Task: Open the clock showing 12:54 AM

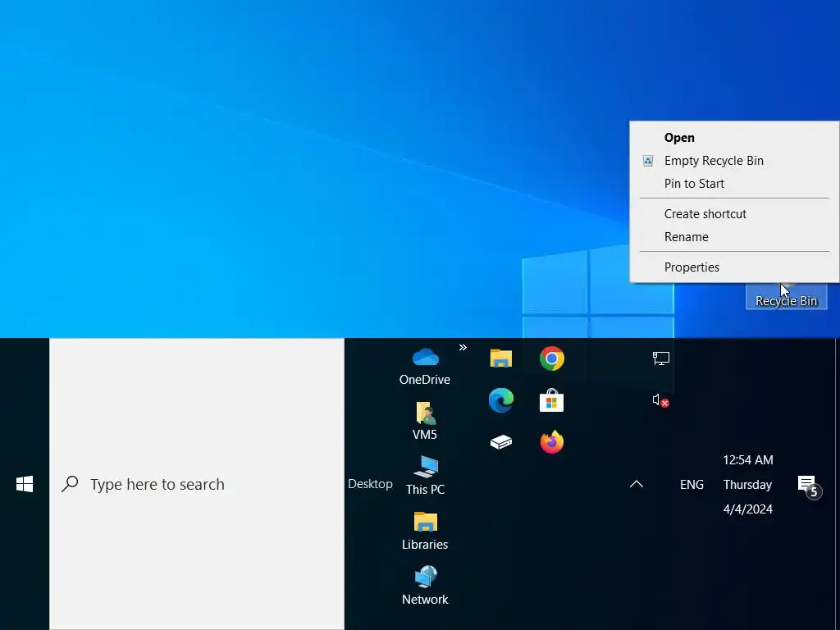Action: point(748,459)
